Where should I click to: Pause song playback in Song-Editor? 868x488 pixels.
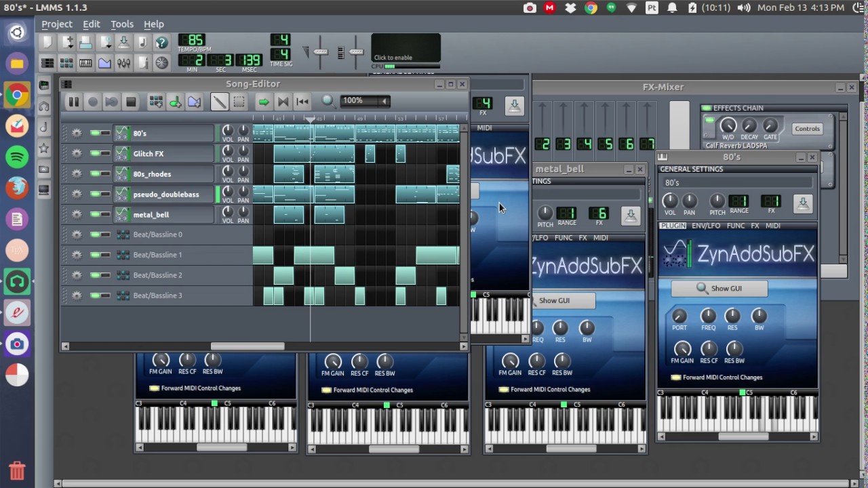coord(73,102)
